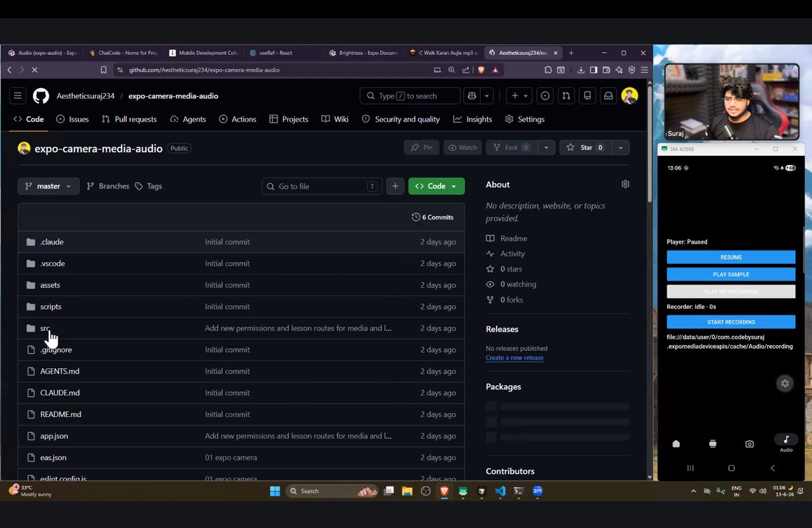Click Create a new release link
Image resolution: width=812 pixels, height=528 pixels.
514,357
